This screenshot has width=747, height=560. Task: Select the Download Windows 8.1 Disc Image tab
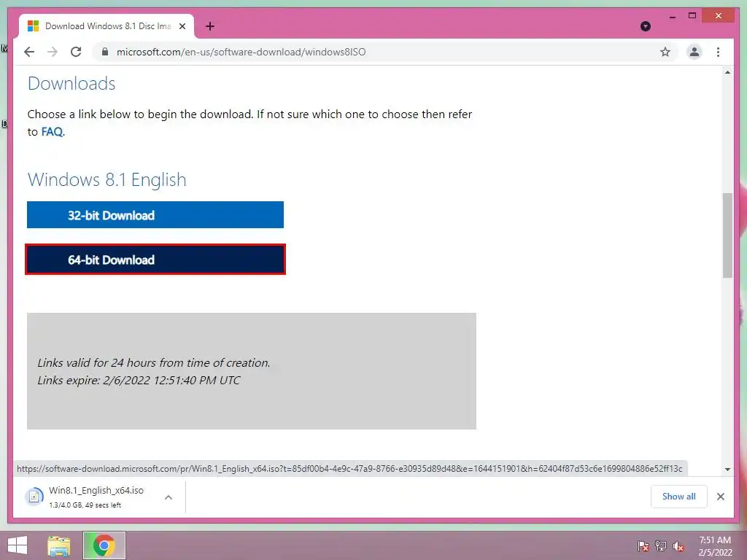point(107,26)
